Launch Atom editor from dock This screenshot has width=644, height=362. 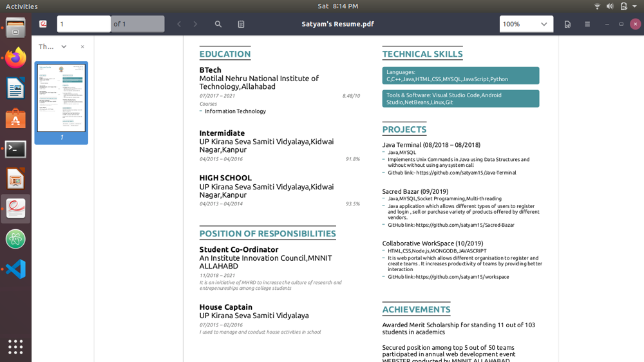tap(15, 239)
